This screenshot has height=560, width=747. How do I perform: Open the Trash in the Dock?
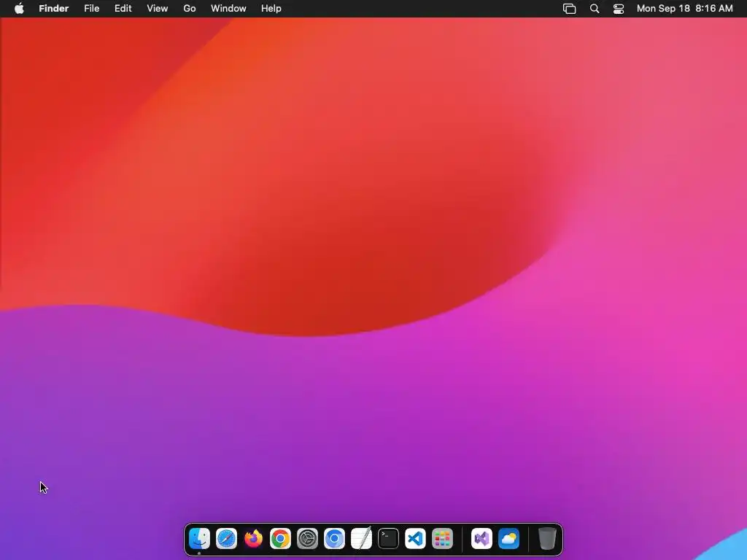[547, 539]
